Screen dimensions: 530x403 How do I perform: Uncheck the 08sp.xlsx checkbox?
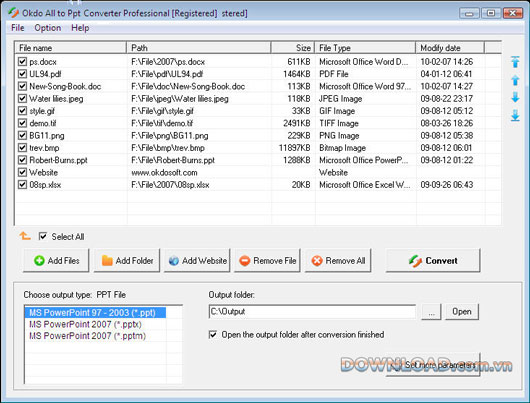coord(22,185)
